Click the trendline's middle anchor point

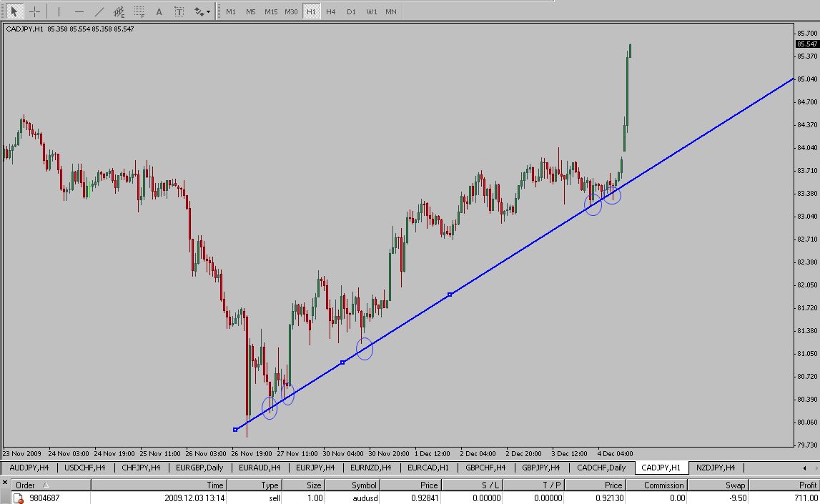(342, 362)
